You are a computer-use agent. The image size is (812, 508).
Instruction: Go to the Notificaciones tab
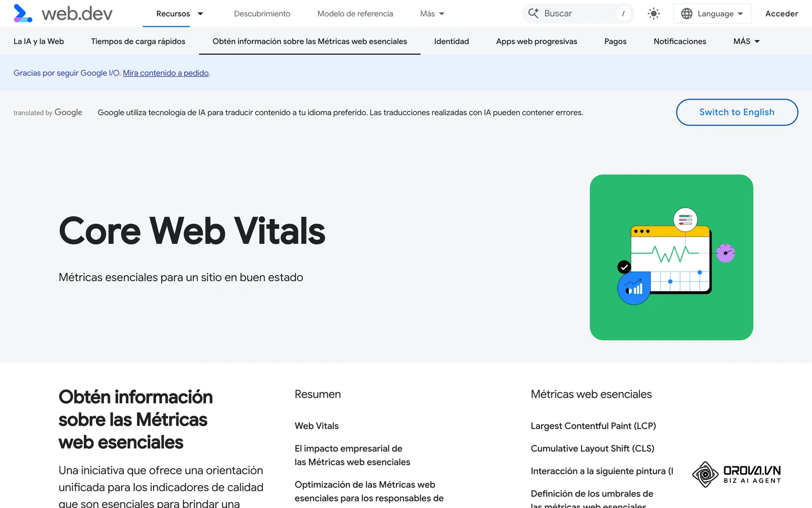click(680, 41)
